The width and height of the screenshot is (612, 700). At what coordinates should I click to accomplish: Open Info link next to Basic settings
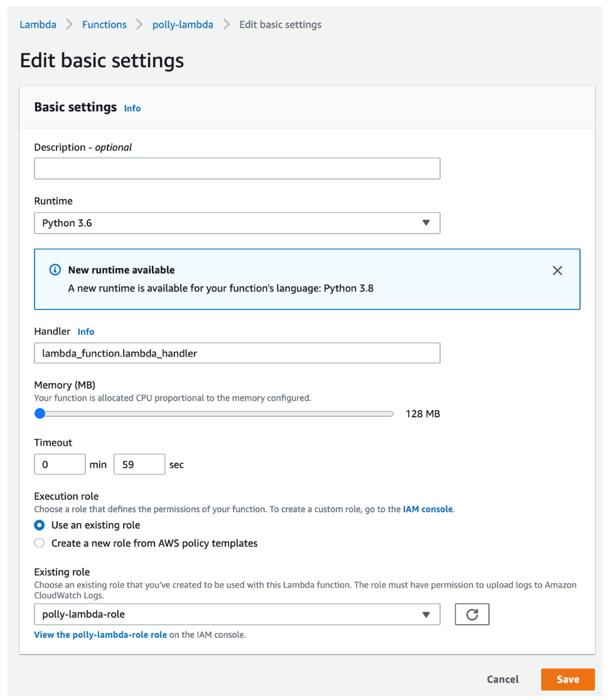[x=132, y=109]
